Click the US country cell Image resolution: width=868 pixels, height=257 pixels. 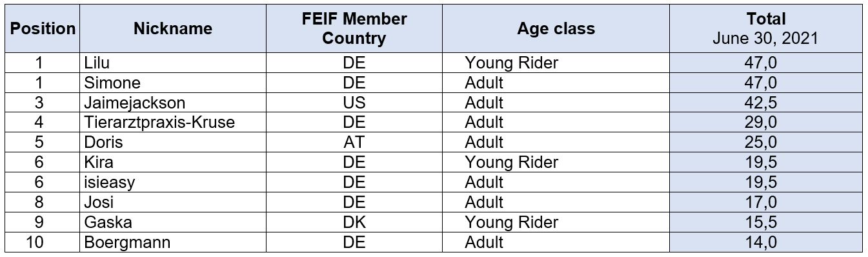click(354, 103)
